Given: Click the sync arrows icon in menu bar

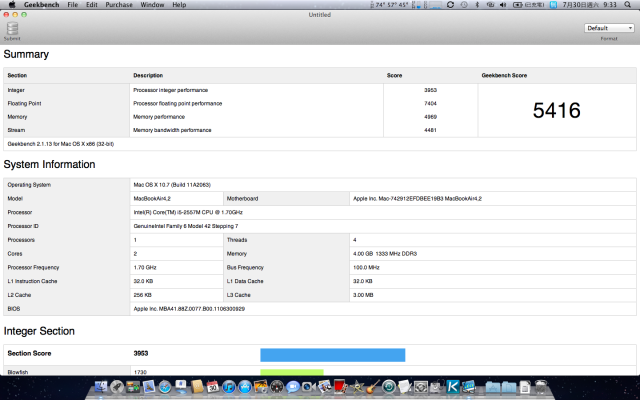Looking at the screenshot, I should [x=450, y=5].
